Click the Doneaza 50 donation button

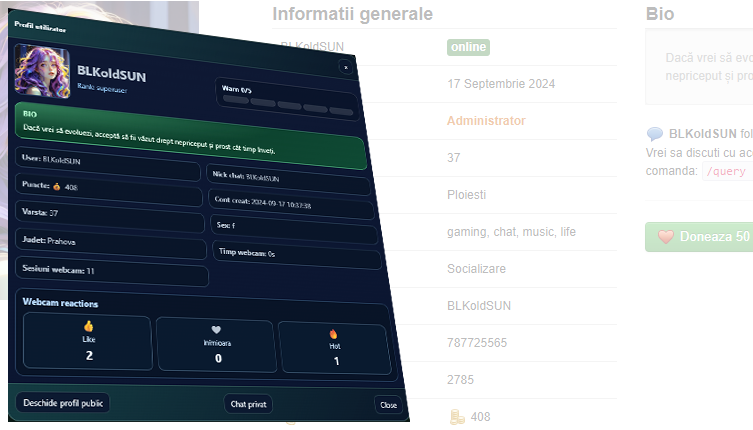coord(699,236)
